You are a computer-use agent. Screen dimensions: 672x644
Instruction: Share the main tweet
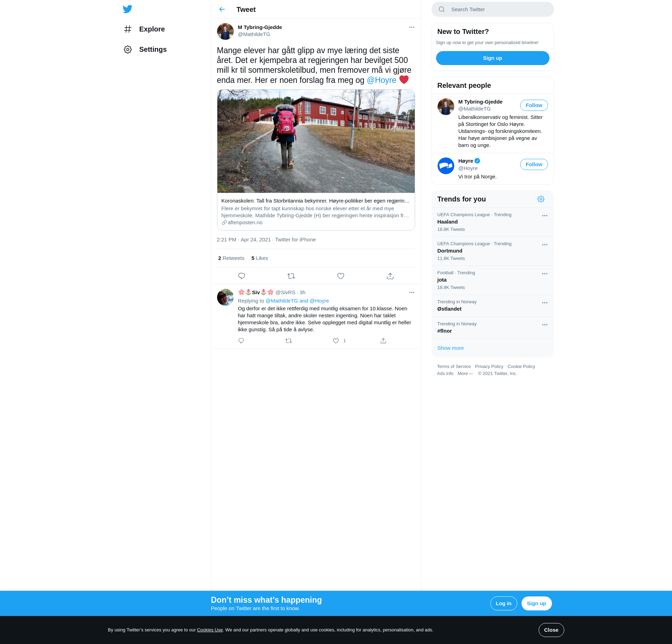[390, 276]
